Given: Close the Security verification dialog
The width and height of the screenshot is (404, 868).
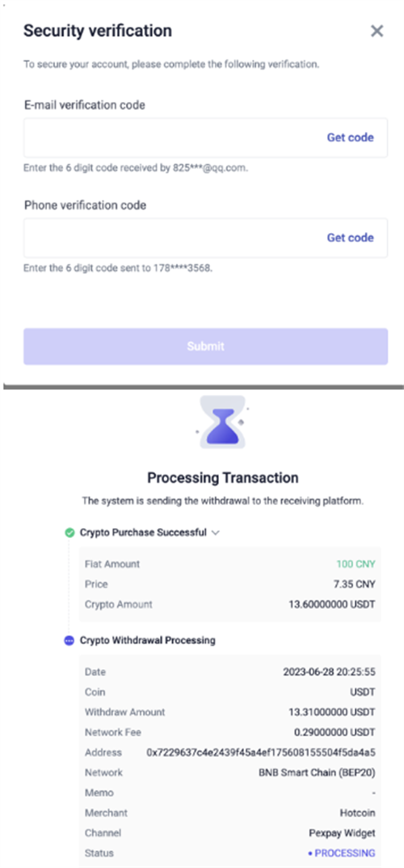Looking at the screenshot, I should (377, 31).
